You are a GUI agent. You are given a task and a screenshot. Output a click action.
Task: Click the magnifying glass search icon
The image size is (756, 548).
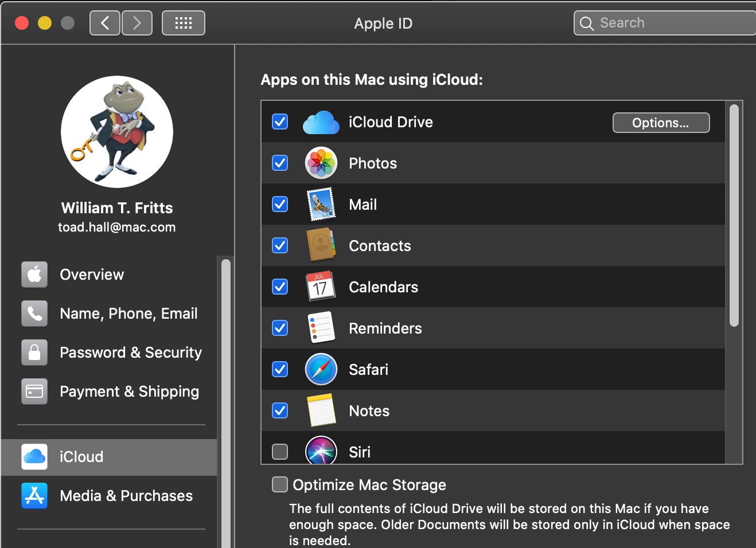click(x=586, y=24)
